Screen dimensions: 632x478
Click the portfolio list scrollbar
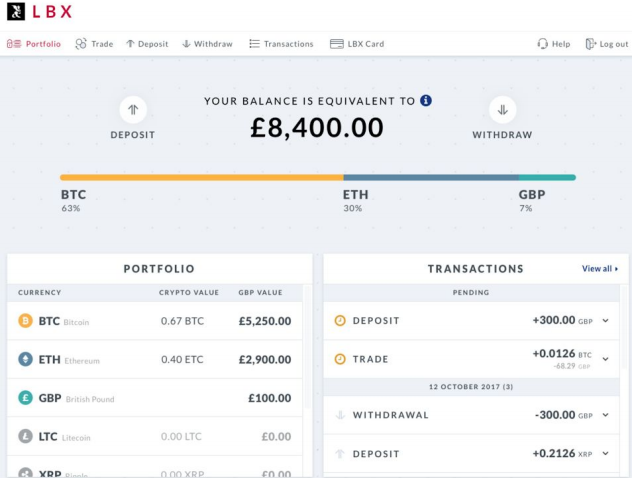click(x=308, y=347)
